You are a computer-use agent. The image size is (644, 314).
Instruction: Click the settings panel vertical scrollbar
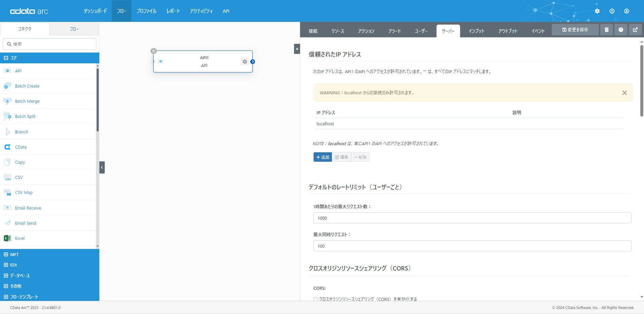(x=642, y=81)
